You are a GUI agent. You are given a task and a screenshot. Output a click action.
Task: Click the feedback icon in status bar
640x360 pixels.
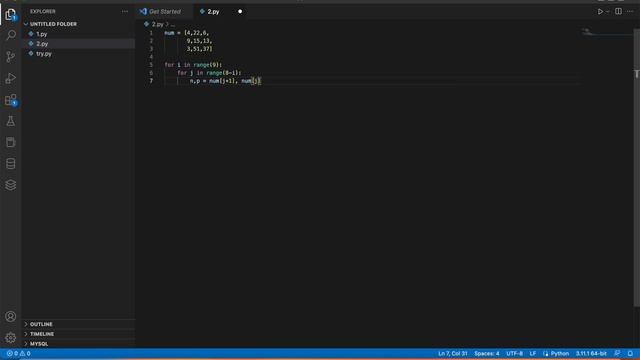617,353
